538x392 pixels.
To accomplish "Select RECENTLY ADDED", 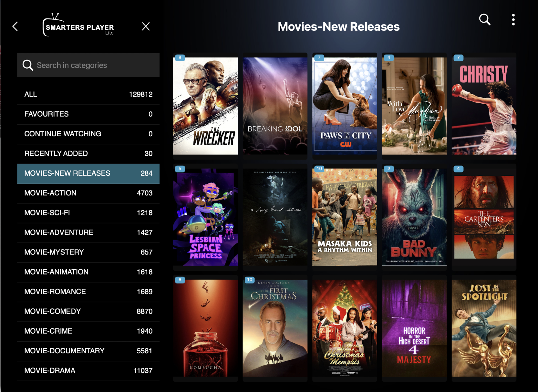I will click(x=88, y=153).
